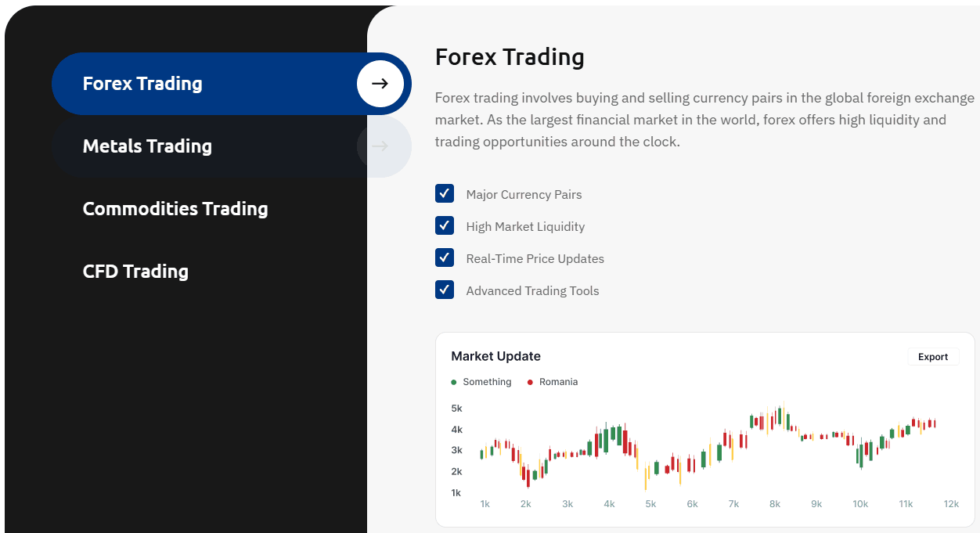Click the Market Update chart title
This screenshot has width=980, height=533.
[495, 356]
